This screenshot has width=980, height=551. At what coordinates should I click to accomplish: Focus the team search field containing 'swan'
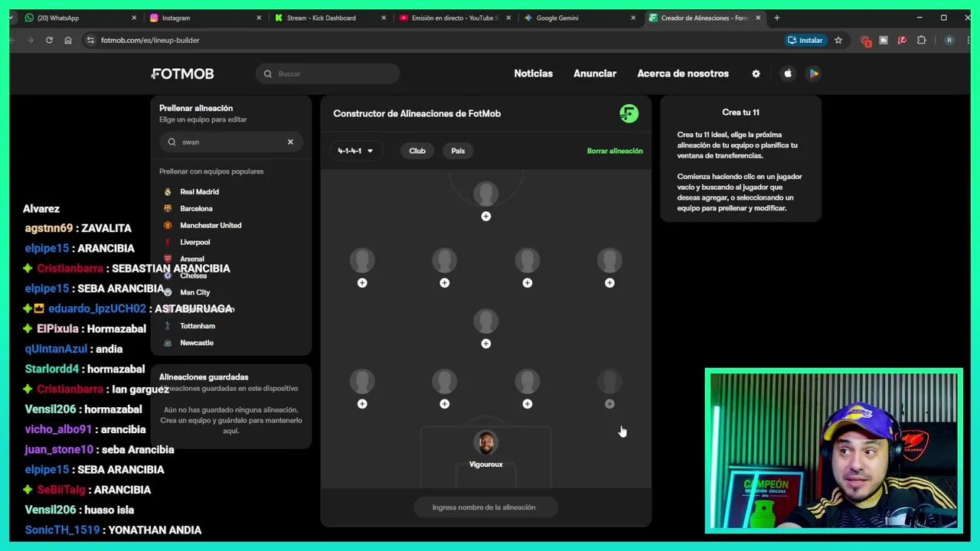(230, 142)
